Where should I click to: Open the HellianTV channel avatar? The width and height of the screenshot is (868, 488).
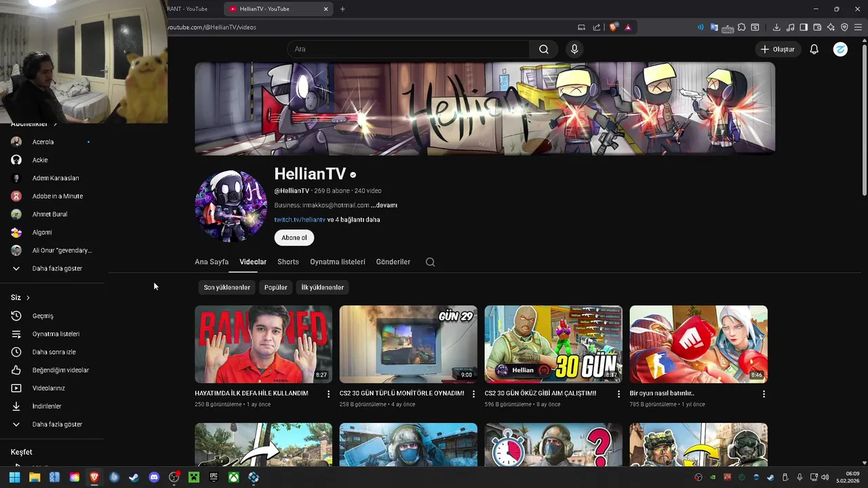pos(231,206)
